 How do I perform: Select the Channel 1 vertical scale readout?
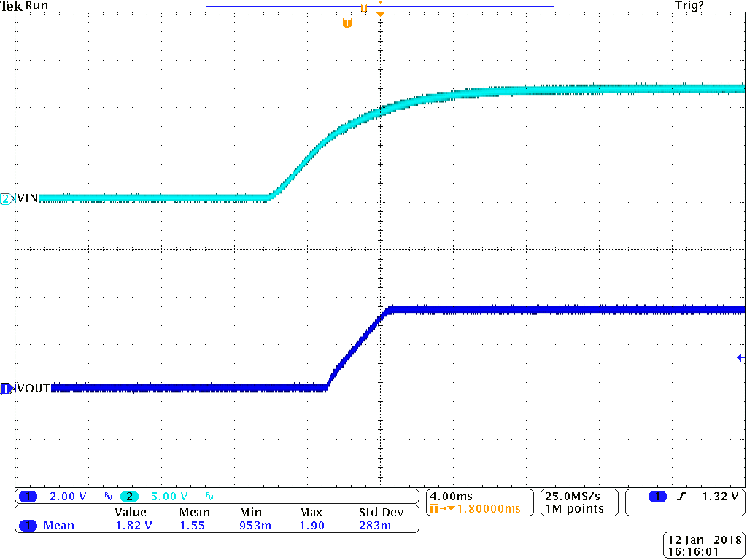[69, 496]
